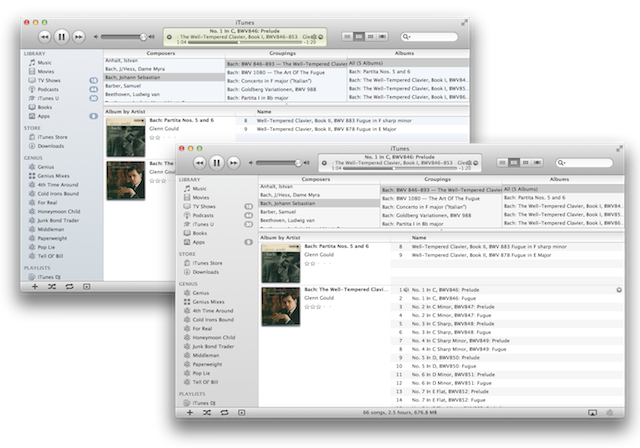Viewport: 640px width, 448px height.
Task: Open Podcasts in back window sidebar
Action: tap(48, 89)
